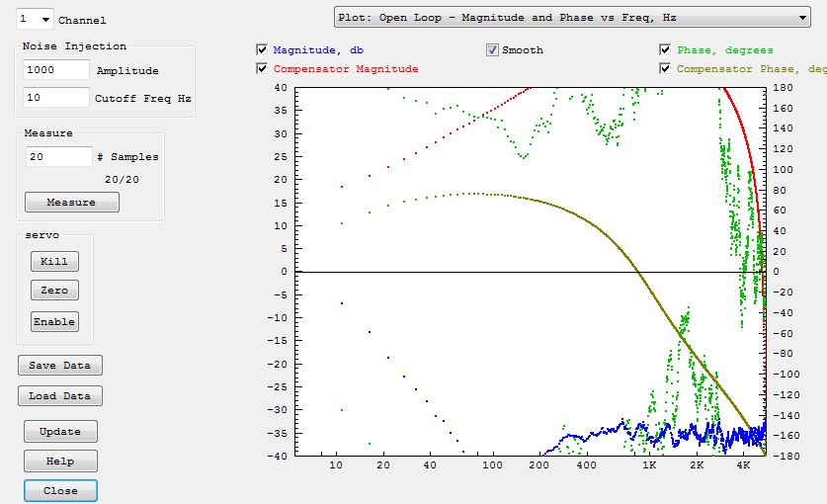The height and width of the screenshot is (504, 827).
Task: Open the Channel number dropdown
Action: pos(36,20)
